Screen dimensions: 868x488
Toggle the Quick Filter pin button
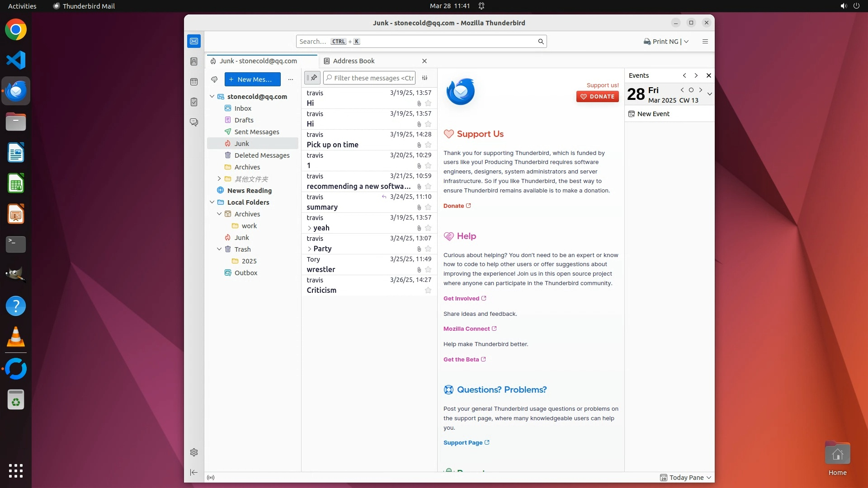312,78
